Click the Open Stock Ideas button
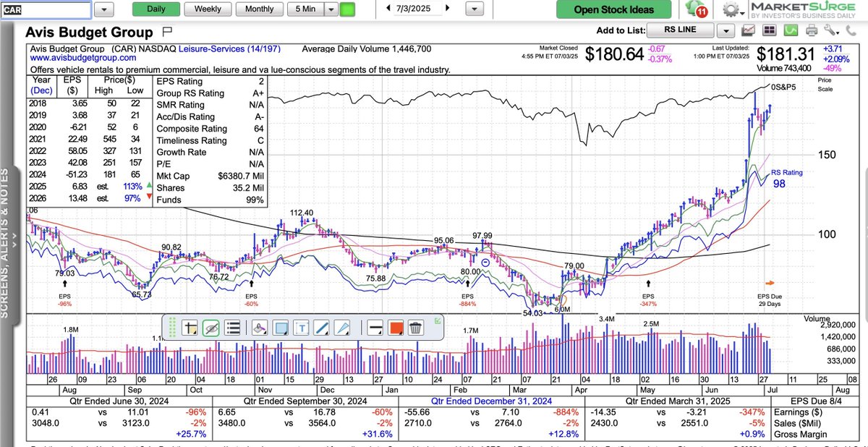 pos(613,9)
